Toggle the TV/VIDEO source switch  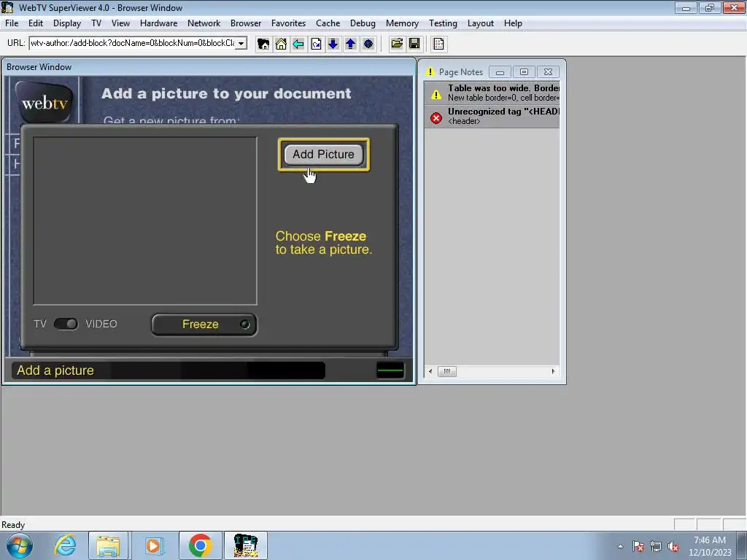point(66,324)
